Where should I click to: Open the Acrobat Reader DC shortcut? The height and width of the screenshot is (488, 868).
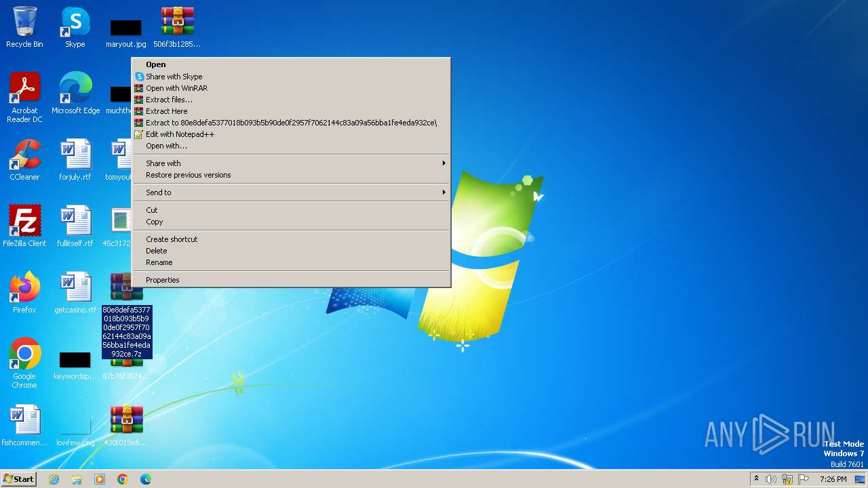point(24,98)
